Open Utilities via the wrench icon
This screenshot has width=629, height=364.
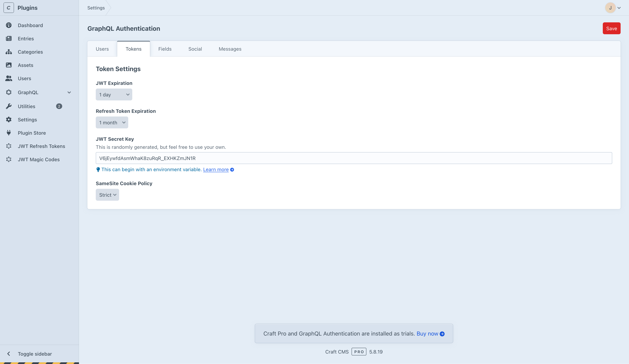coord(9,106)
